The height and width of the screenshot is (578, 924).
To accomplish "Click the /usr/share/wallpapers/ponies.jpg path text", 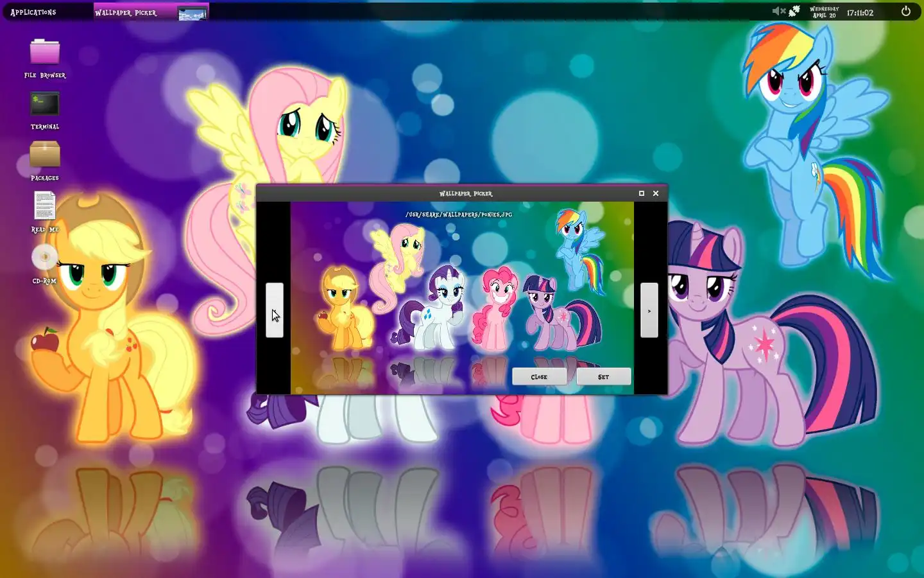I will pos(459,215).
